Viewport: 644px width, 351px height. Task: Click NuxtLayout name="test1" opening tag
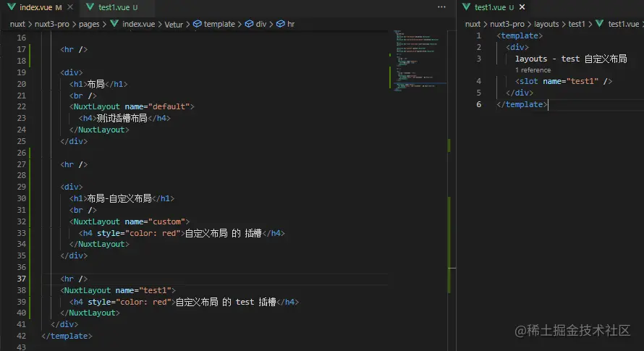coord(117,290)
